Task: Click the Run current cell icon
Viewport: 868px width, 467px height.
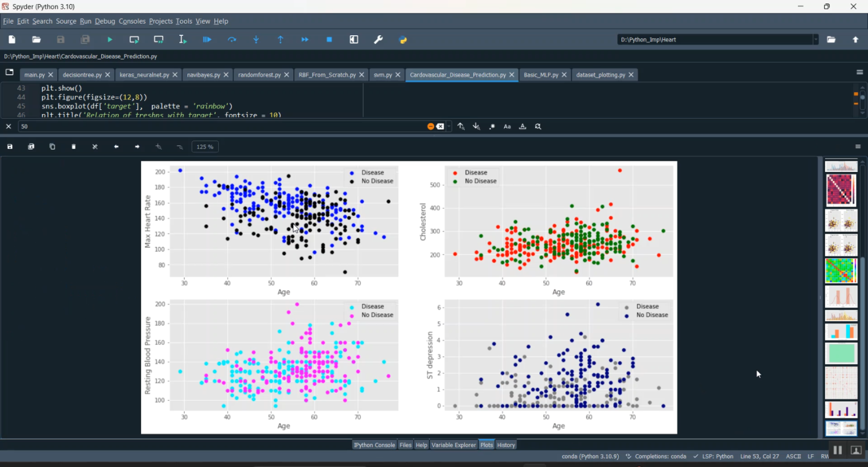Action: pos(134,39)
